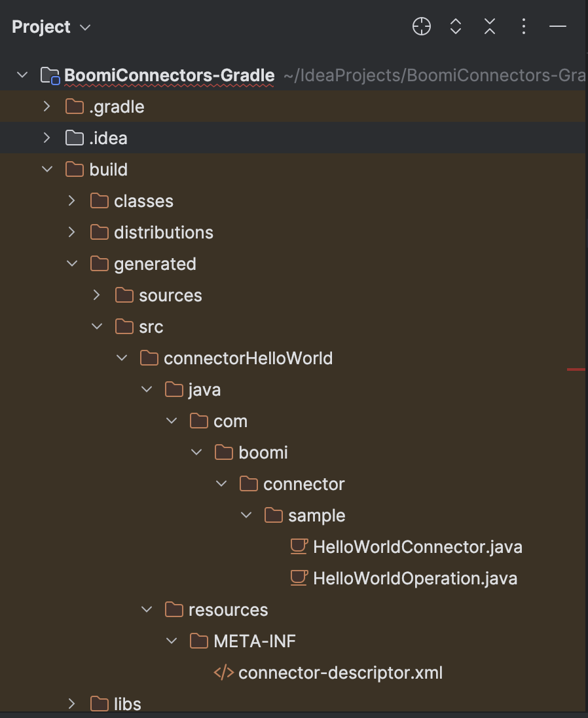This screenshot has height=718, width=588.
Task: Select the distributions folder
Action: 164,232
